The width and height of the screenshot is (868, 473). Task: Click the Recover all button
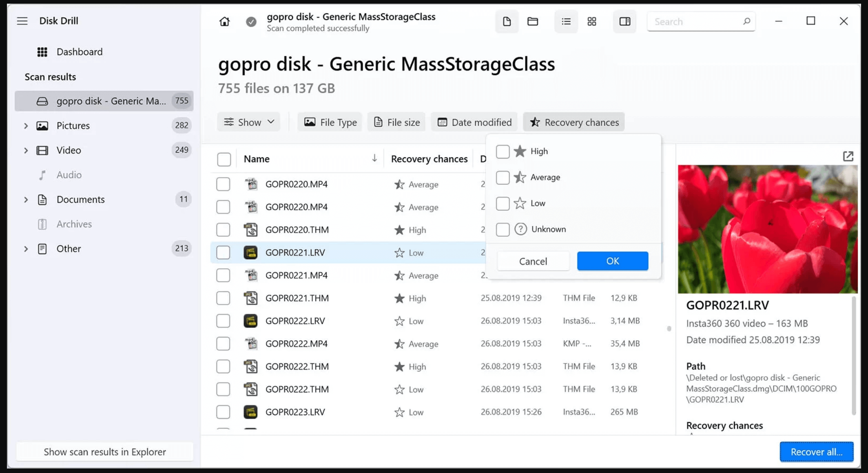click(816, 451)
